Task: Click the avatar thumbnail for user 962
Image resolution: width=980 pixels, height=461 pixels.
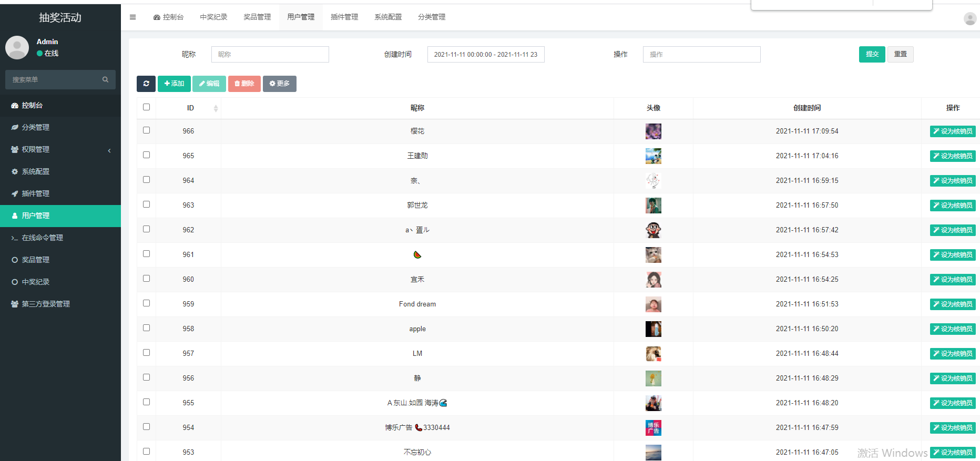Action: tap(653, 230)
